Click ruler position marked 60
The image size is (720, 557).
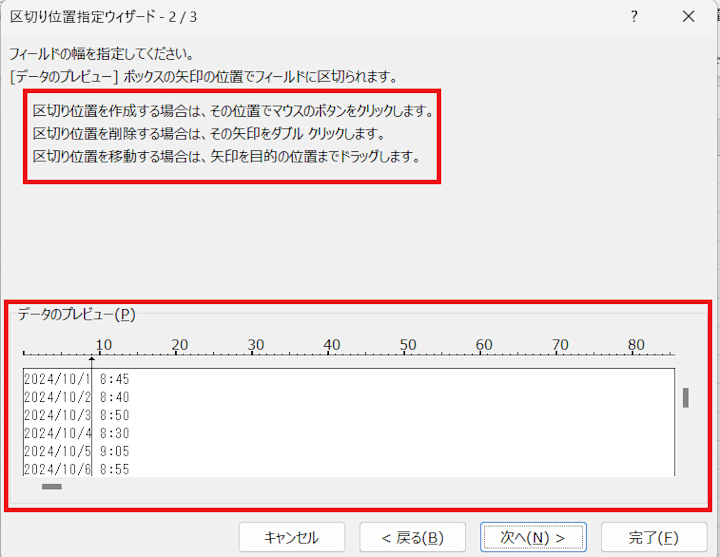(x=484, y=345)
